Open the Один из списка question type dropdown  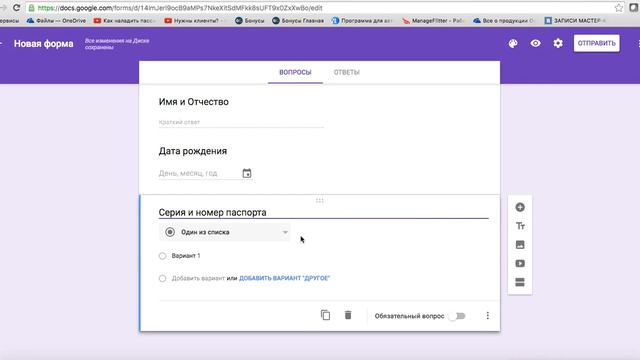click(x=224, y=232)
